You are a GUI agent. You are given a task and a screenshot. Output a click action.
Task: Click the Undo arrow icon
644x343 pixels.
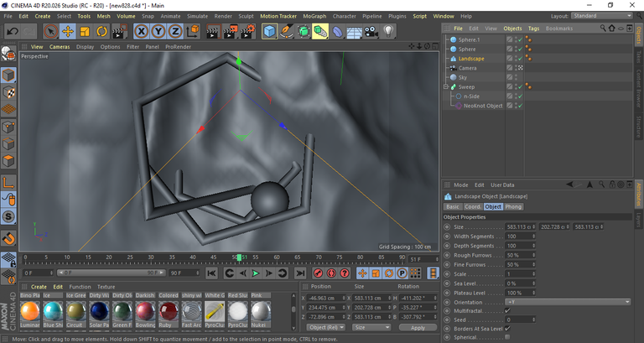[x=13, y=31]
